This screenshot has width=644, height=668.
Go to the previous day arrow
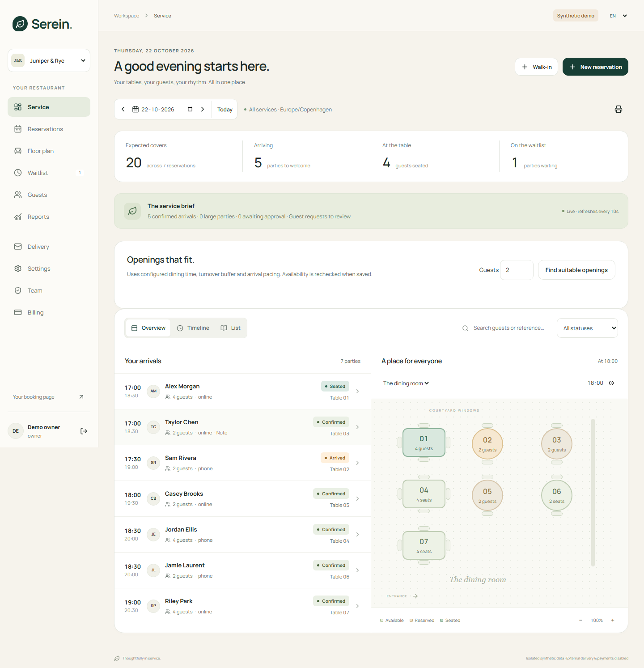[123, 109]
